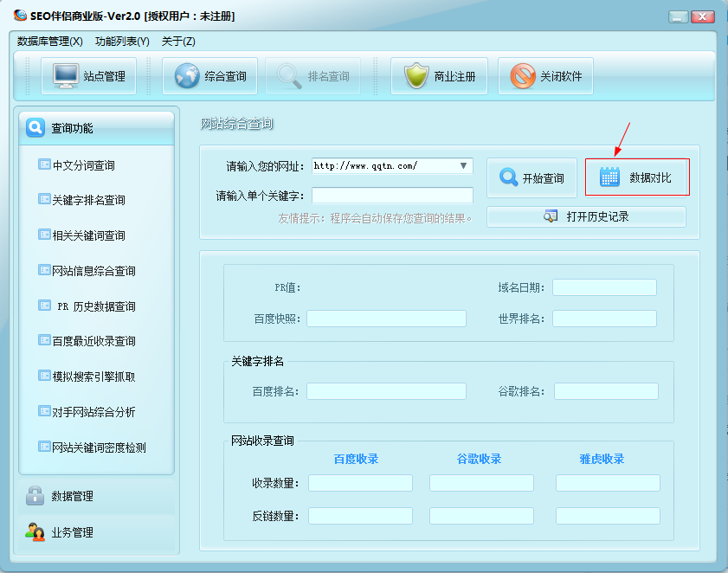This screenshot has width=728, height=573.
Task: Click icon beside 关键字排名查询
Action: point(44,199)
